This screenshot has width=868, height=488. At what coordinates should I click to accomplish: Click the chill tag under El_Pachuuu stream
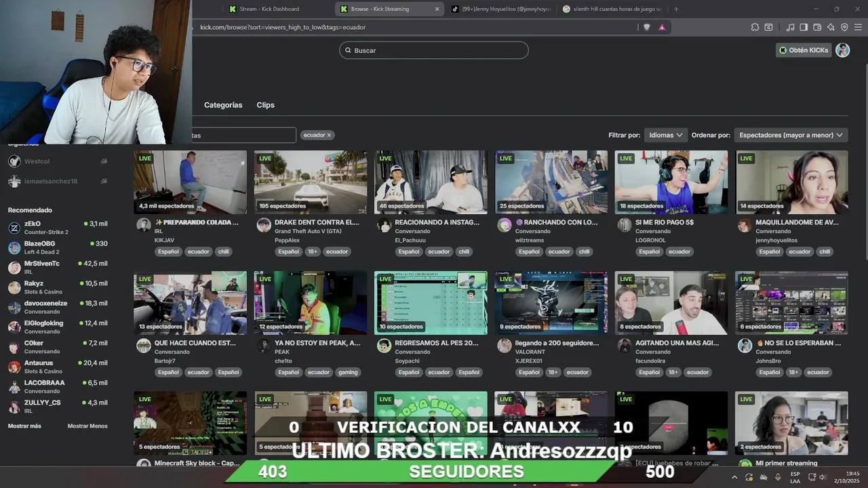[x=464, y=251]
